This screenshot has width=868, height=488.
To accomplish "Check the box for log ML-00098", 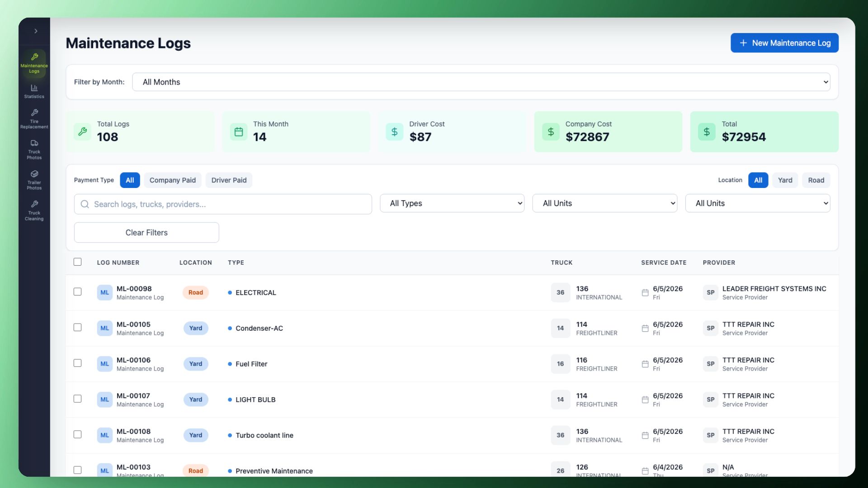I will pyautogui.click(x=78, y=292).
